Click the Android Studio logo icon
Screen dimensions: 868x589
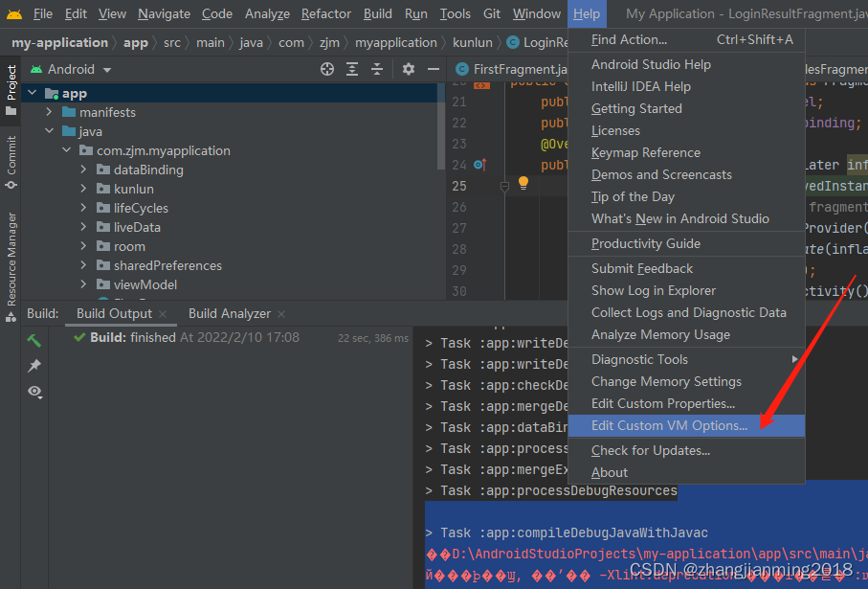coord(14,13)
